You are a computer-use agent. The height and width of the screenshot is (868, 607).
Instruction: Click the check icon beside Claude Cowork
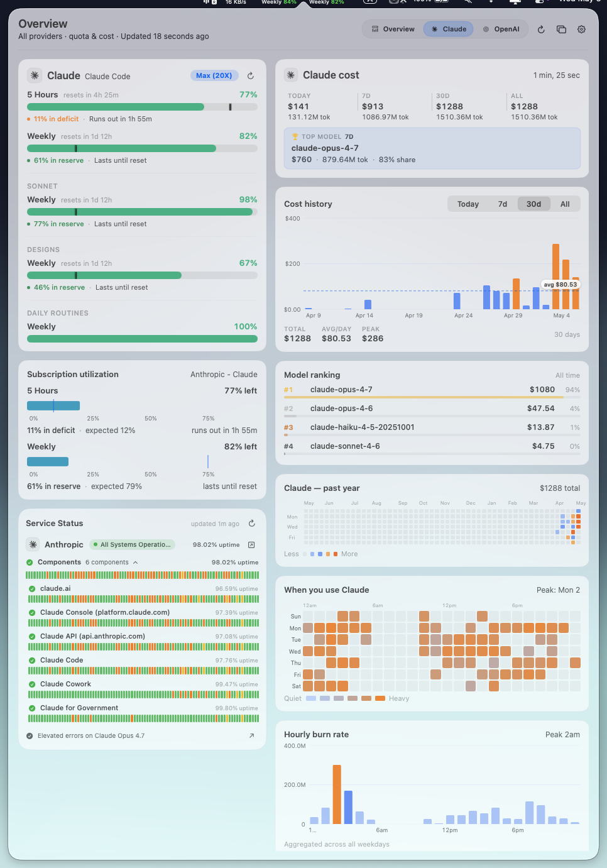click(32, 684)
